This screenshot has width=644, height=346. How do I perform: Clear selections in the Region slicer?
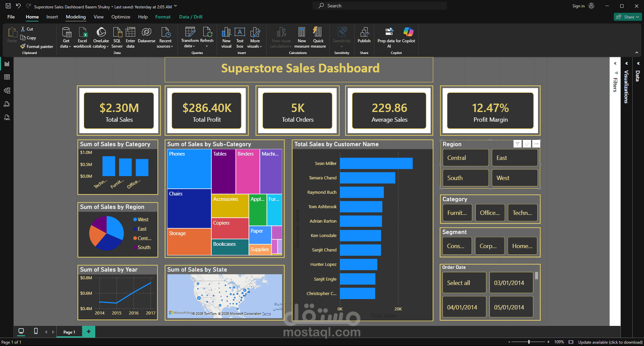527,144
